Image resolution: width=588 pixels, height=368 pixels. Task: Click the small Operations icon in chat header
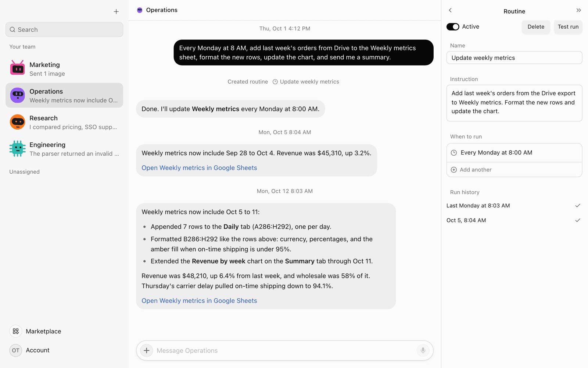point(140,10)
